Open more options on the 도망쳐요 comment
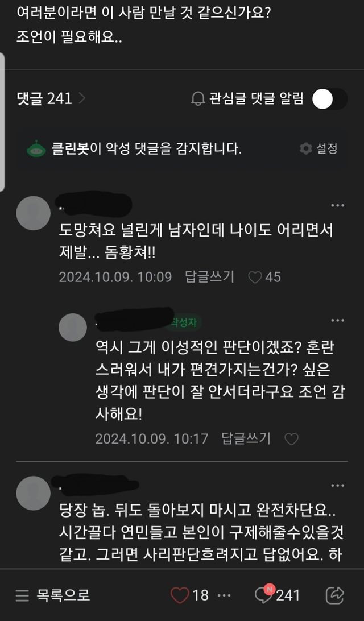 point(337,205)
